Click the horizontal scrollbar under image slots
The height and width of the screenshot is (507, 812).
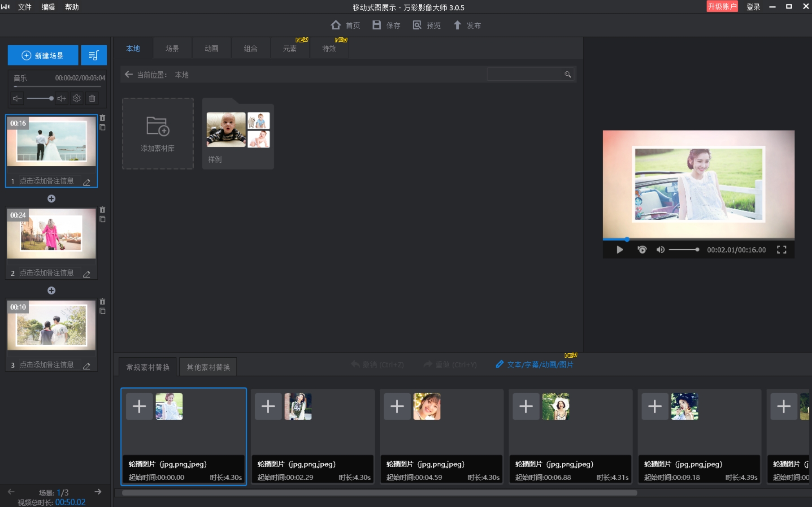click(379, 493)
